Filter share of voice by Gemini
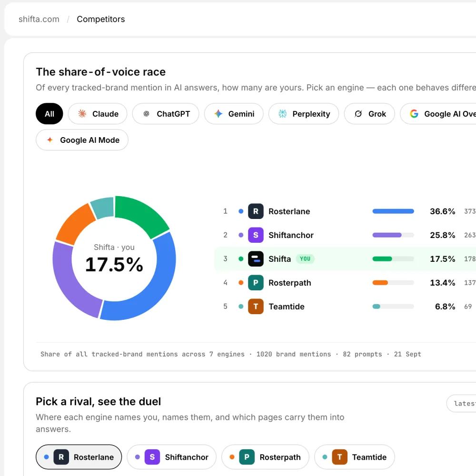The height and width of the screenshot is (476, 476). pyautogui.click(x=234, y=114)
